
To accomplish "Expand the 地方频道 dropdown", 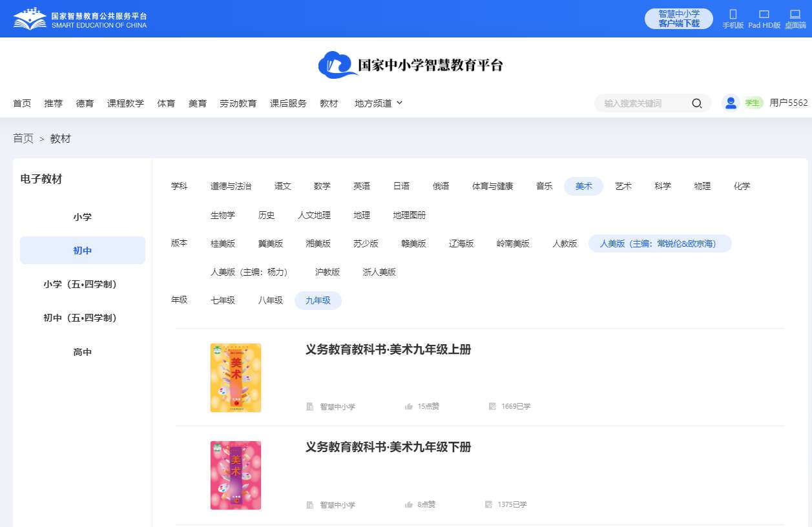I will [379, 103].
